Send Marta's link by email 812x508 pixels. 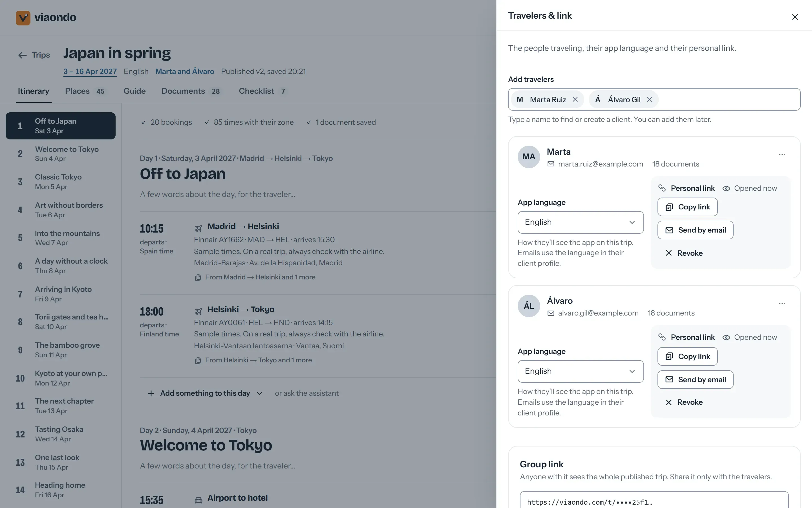695,230
